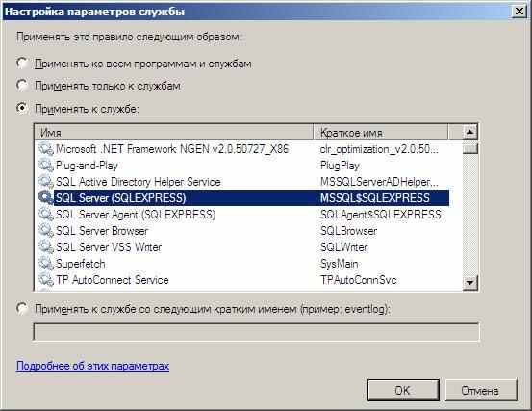Open 'Подробнее об этих параметрах' link
532x411 pixels.
click(92, 366)
